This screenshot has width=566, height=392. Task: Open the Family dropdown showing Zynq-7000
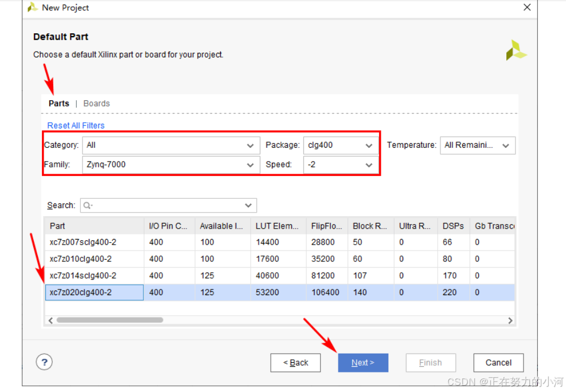tap(171, 165)
